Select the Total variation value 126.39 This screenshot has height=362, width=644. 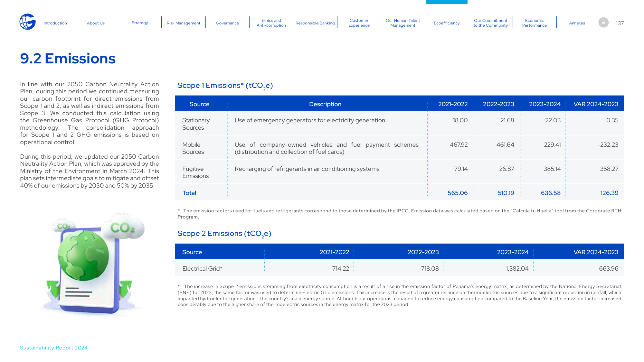(x=609, y=193)
